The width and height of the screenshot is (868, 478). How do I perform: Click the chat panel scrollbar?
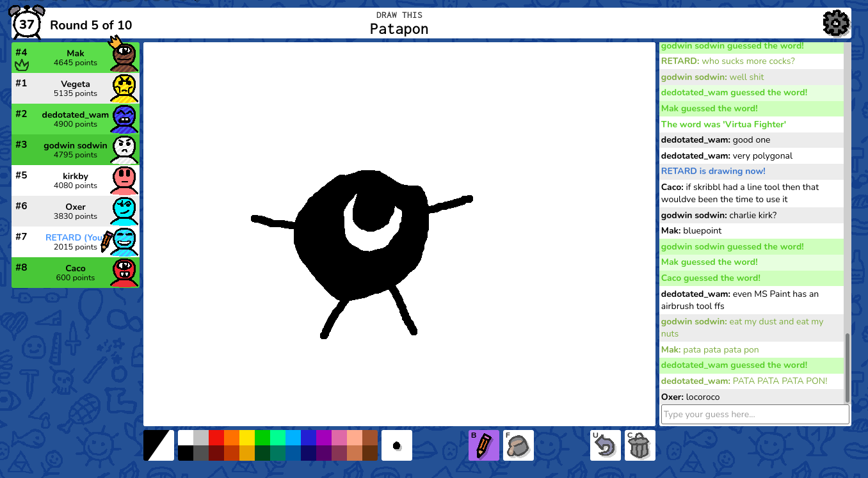tap(848, 368)
